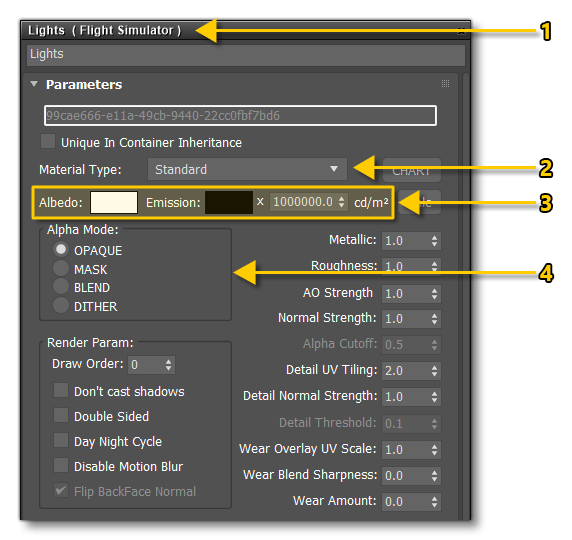Image resolution: width=572 pixels, height=540 pixels.
Task: Open the Emission color swatch
Action: pos(229,202)
